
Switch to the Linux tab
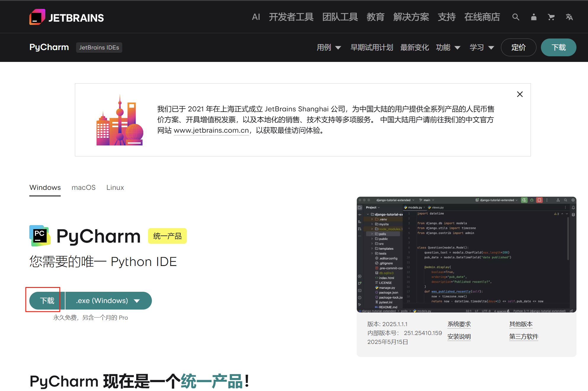(115, 187)
